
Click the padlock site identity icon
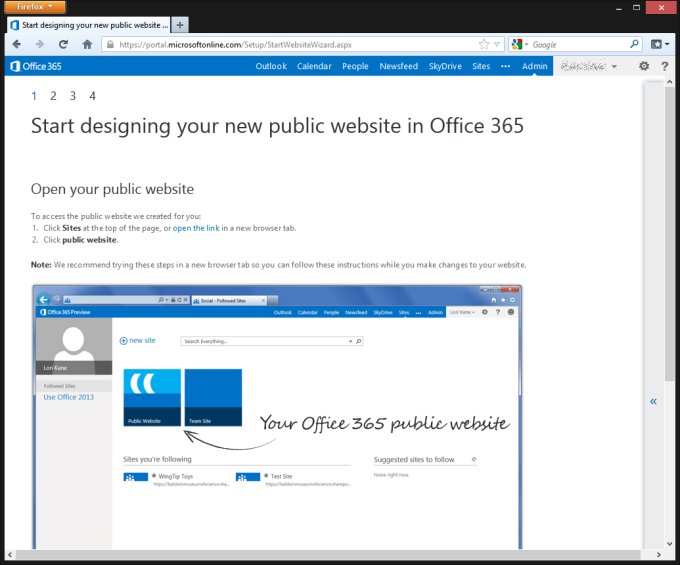[x=110, y=44]
